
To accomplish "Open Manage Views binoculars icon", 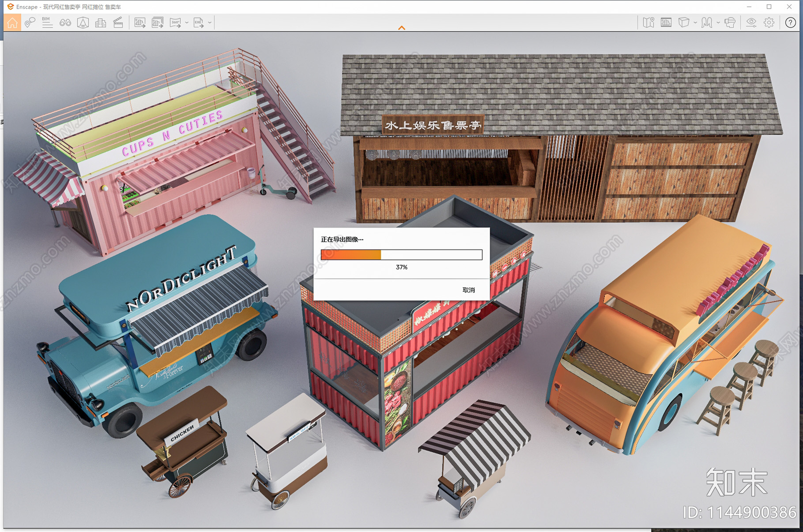I will pos(65,23).
